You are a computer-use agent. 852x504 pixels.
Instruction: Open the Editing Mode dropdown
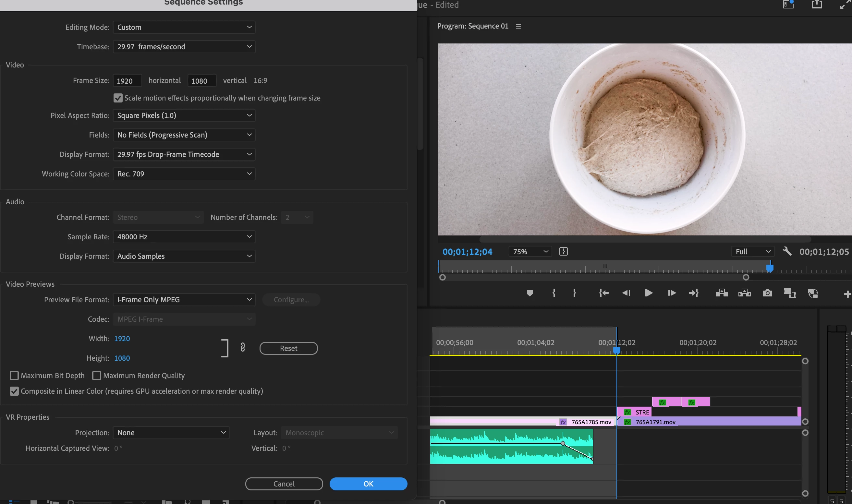pos(184,27)
